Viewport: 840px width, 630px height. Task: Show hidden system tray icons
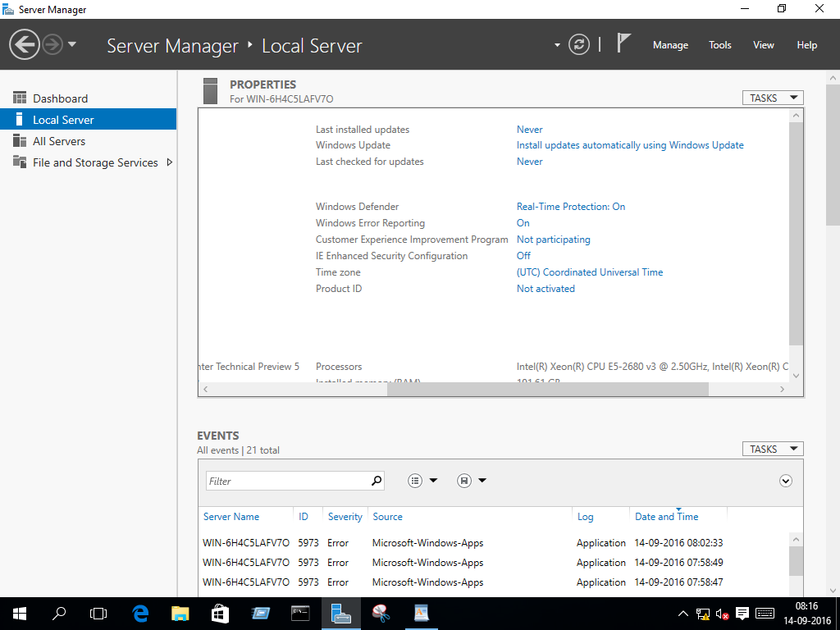pyautogui.click(x=683, y=614)
